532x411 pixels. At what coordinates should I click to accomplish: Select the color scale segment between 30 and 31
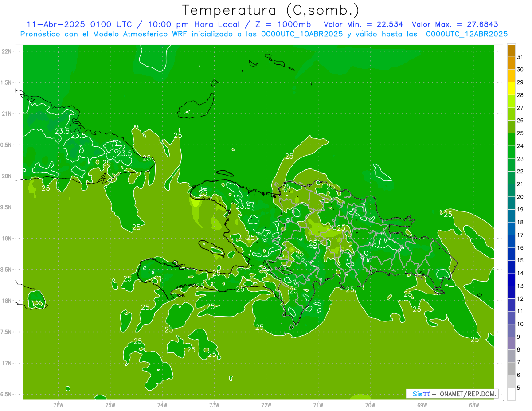[x=511, y=63]
